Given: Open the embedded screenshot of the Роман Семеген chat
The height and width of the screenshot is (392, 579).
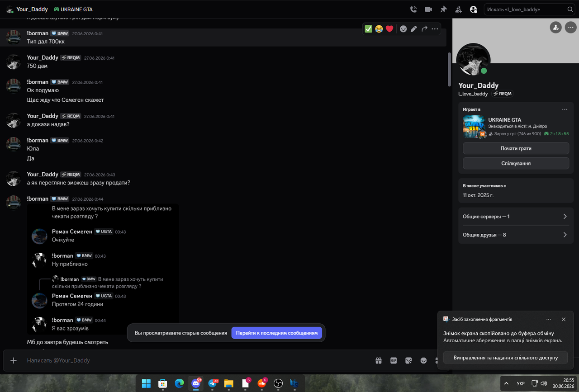Looking at the screenshot, I should [x=103, y=269].
